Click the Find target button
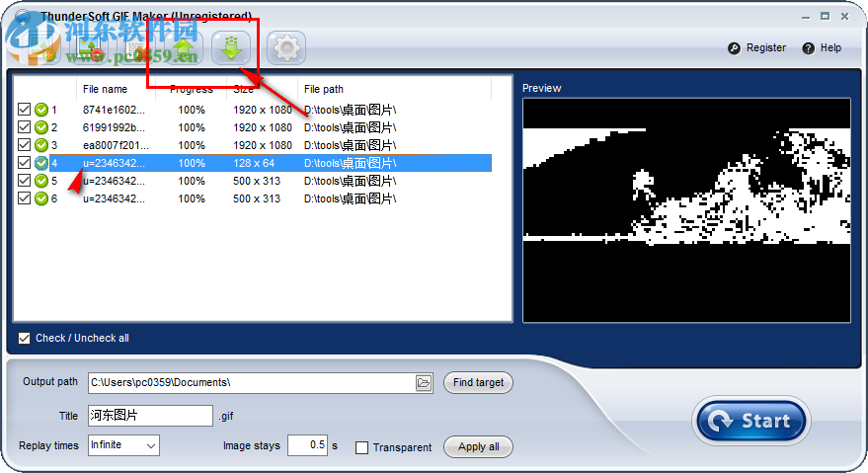The image size is (868, 473). pyautogui.click(x=478, y=383)
